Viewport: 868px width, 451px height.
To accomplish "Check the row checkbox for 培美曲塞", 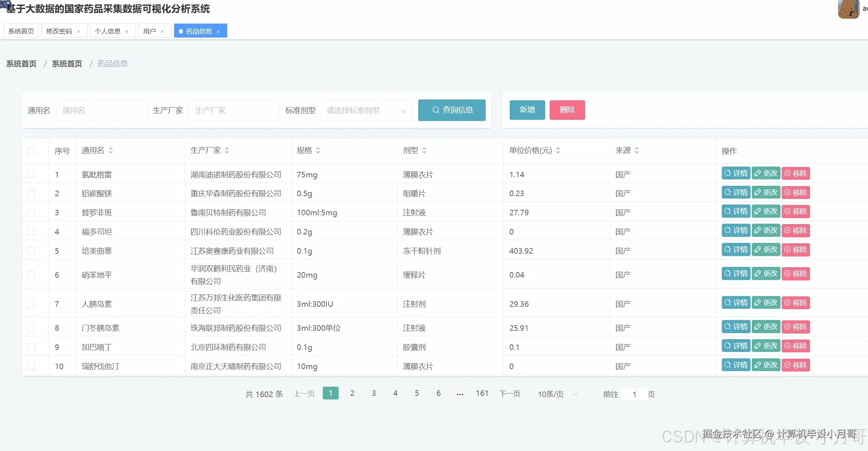I will [32, 251].
